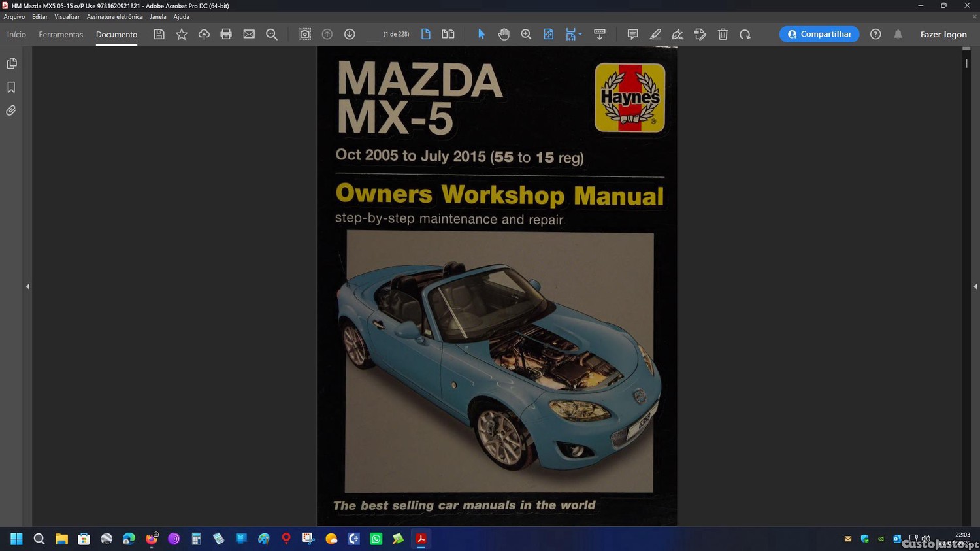Print the document using the printer icon
980x551 pixels.
coord(226,34)
